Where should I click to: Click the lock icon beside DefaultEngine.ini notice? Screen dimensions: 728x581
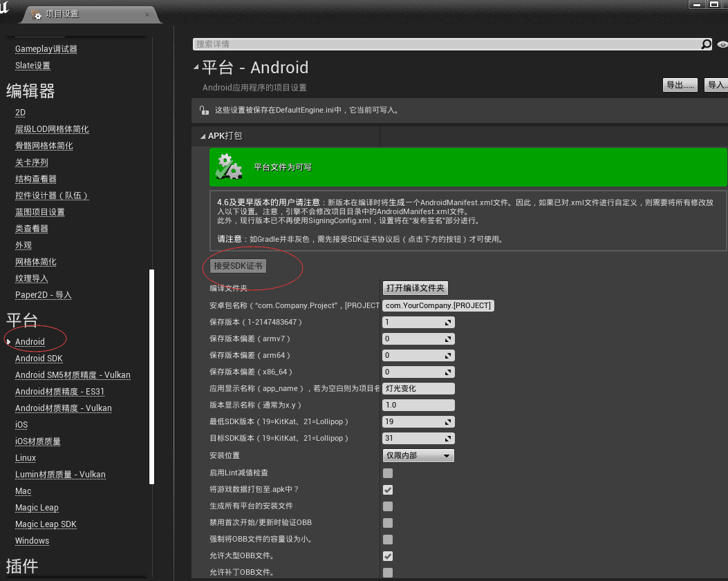tap(204, 110)
